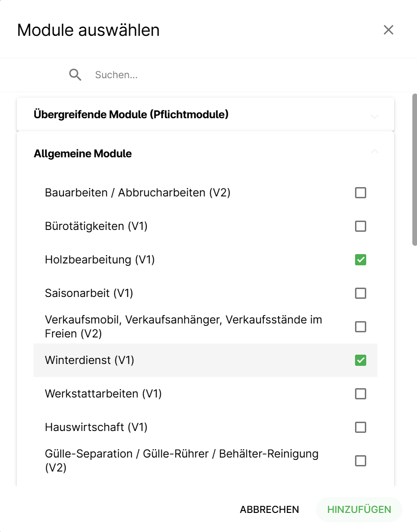Check Bauarbeiten / Abbrucharbeiten (V2) checkbox
Viewport: 417px width, 532px height.
[x=361, y=193]
